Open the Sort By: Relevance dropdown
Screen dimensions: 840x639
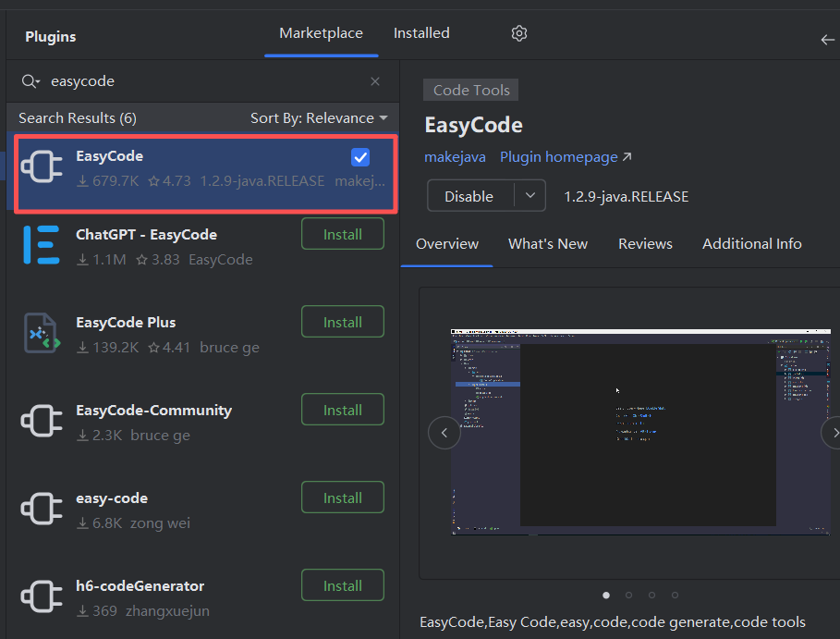(319, 118)
